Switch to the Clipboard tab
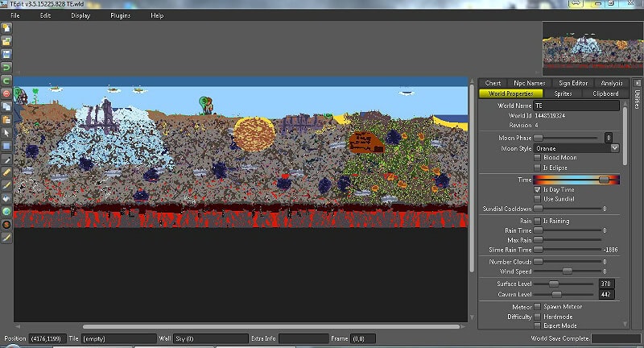The image size is (644, 348). 605,93
